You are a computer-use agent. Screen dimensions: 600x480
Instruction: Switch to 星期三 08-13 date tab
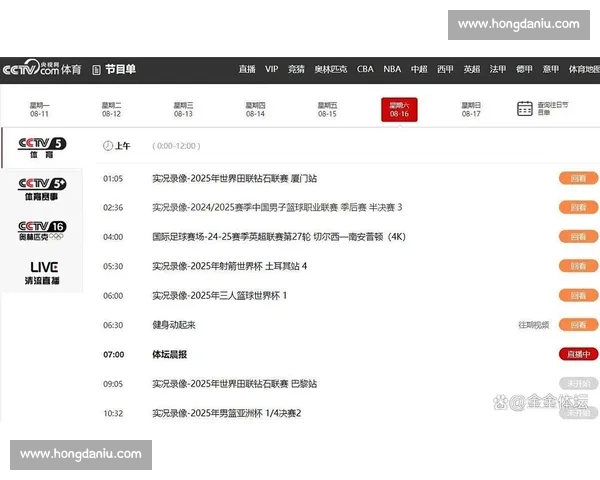[183, 109]
